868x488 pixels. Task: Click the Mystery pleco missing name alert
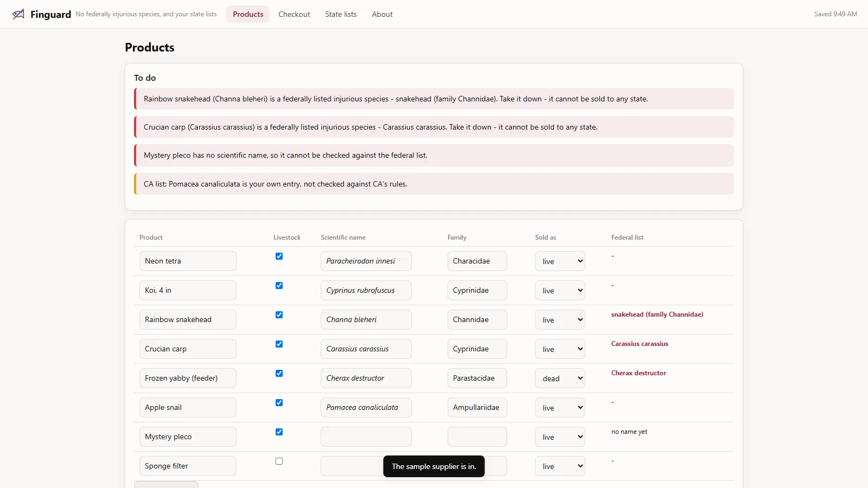434,156
